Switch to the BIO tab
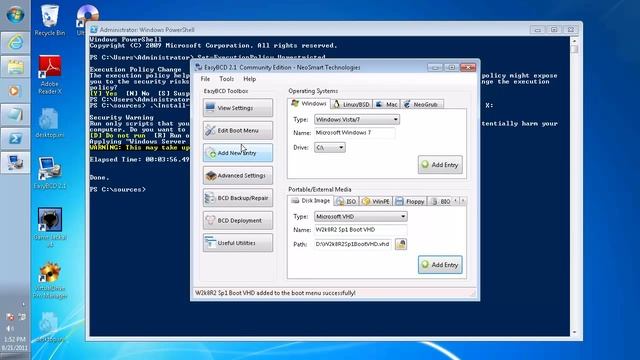Screen dimensions: 640x360 [440, 201]
